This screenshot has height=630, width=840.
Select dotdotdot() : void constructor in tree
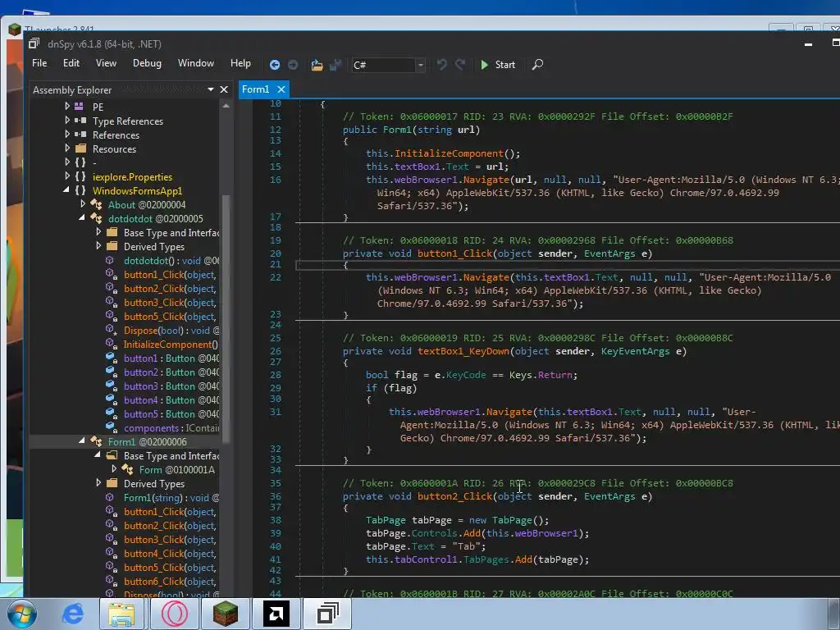point(171,261)
